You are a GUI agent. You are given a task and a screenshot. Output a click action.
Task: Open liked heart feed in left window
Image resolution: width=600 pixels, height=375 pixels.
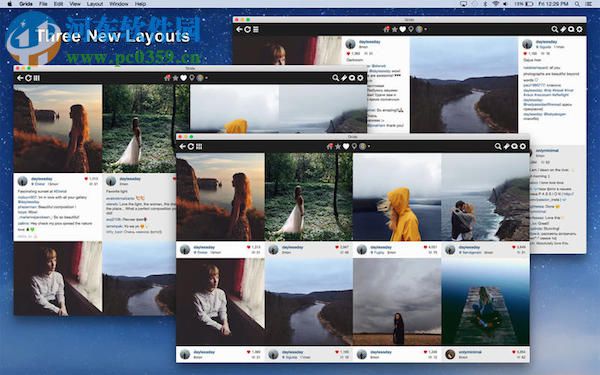click(x=184, y=78)
